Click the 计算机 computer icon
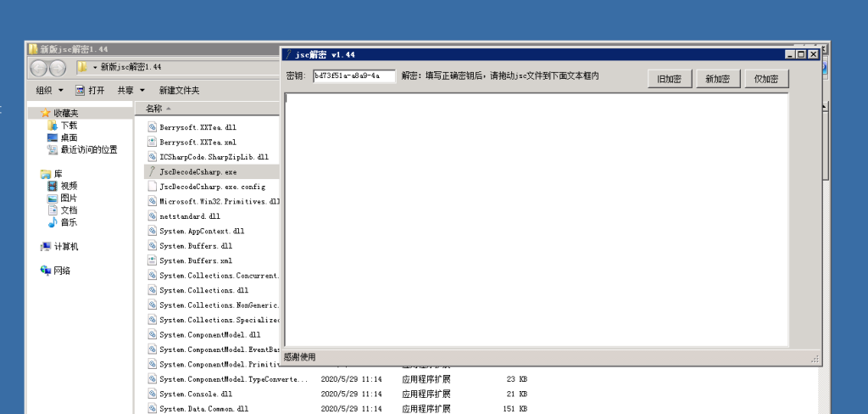The height and width of the screenshot is (414, 868). click(46, 247)
